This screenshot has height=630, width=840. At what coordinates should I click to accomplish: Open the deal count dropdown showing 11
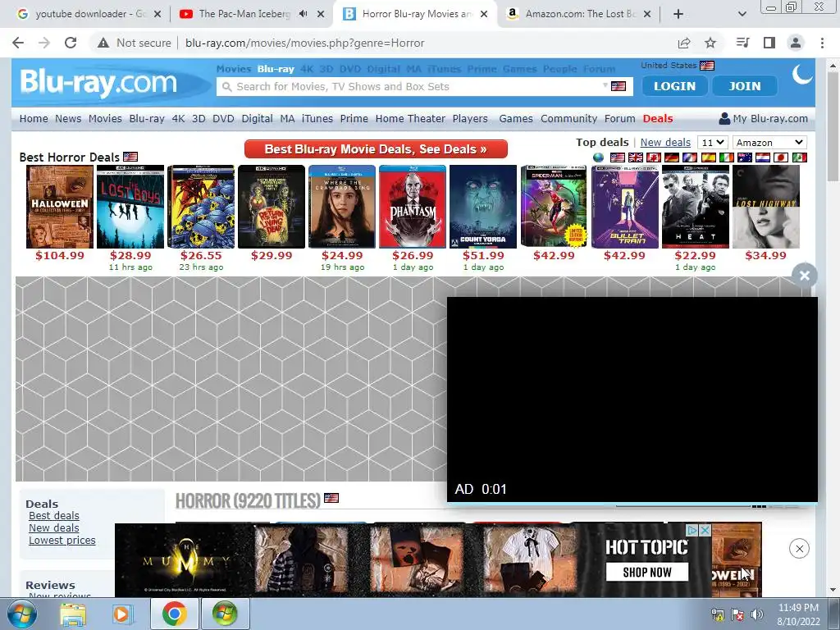pyautogui.click(x=713, y=143)
